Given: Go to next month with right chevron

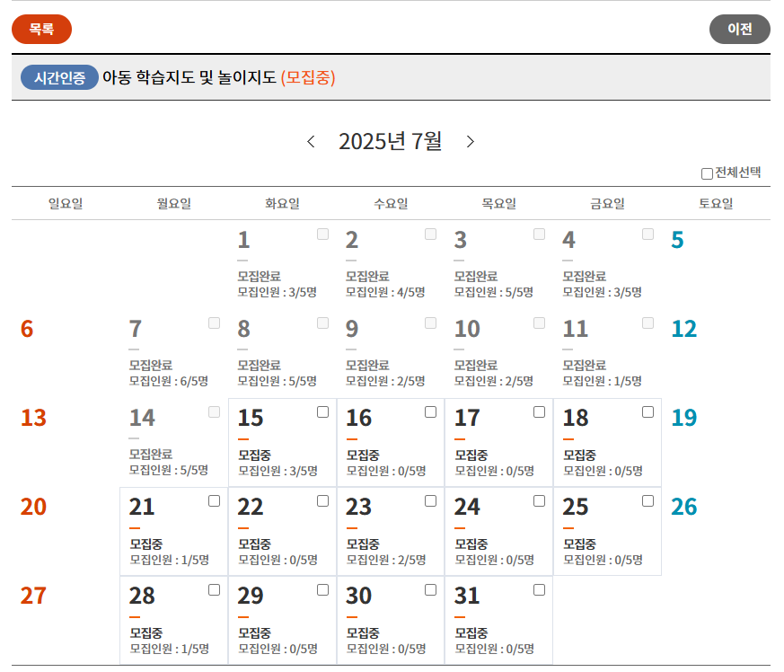Looking at the screenshot, I should pyautogui.click(x=470, y=142).
